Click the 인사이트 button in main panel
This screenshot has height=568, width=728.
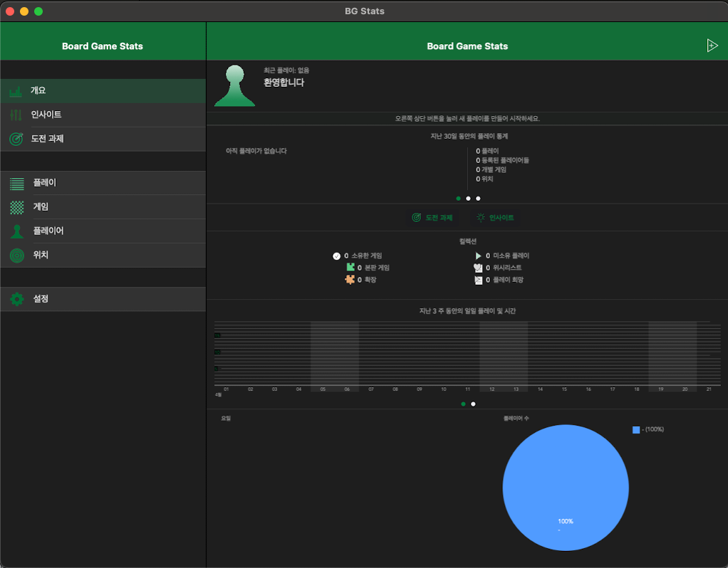point(495,217)
